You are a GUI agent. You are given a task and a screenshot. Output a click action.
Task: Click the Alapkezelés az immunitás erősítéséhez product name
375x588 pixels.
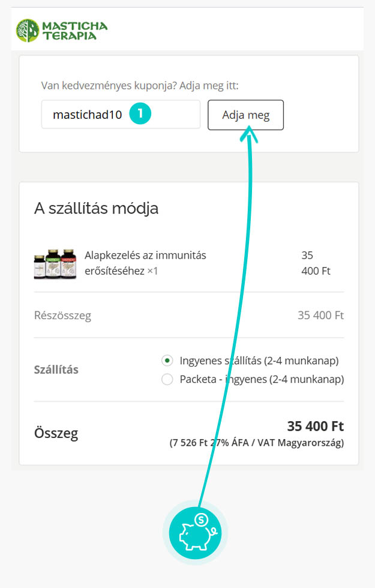click(145, 263)
